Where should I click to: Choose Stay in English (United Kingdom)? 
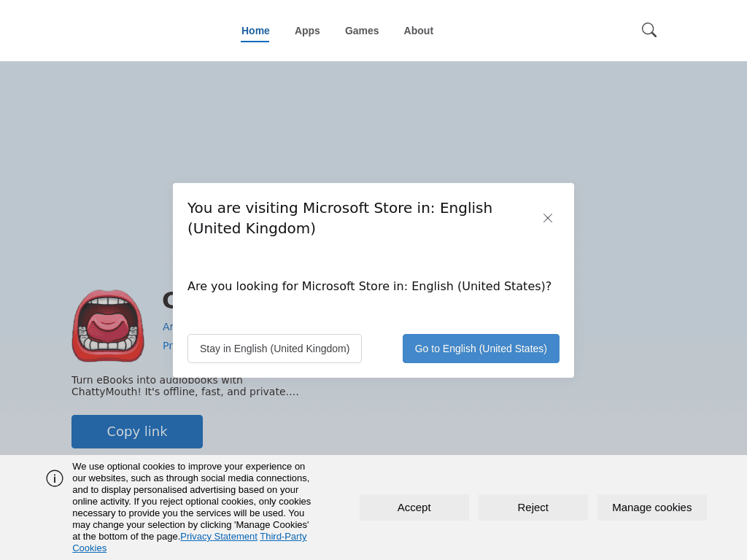coord(274,349)
